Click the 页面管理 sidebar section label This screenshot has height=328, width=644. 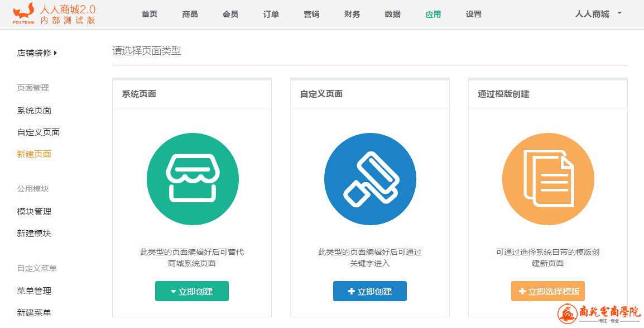click(x=33, y=88)
